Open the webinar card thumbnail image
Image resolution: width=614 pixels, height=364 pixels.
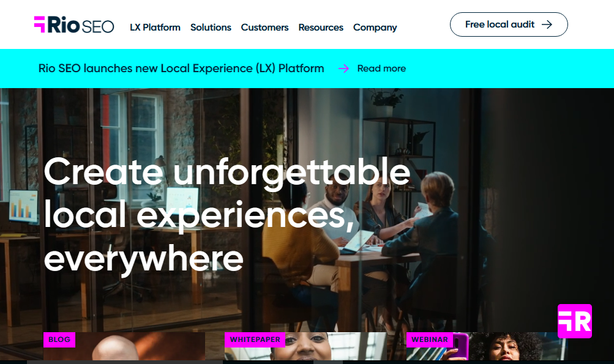[x=487, y=346]
